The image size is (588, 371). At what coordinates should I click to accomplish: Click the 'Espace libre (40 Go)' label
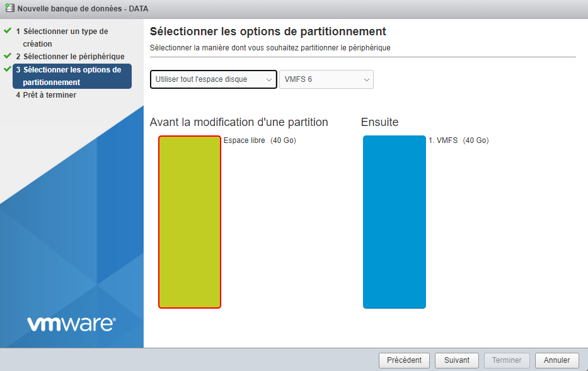tap(260, 140)
